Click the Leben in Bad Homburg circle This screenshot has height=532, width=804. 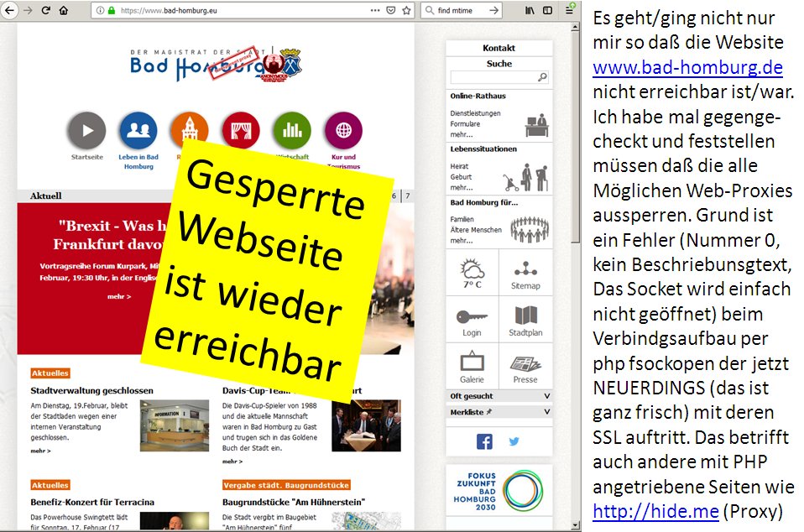pyautogui.click(x=138, y=130)
